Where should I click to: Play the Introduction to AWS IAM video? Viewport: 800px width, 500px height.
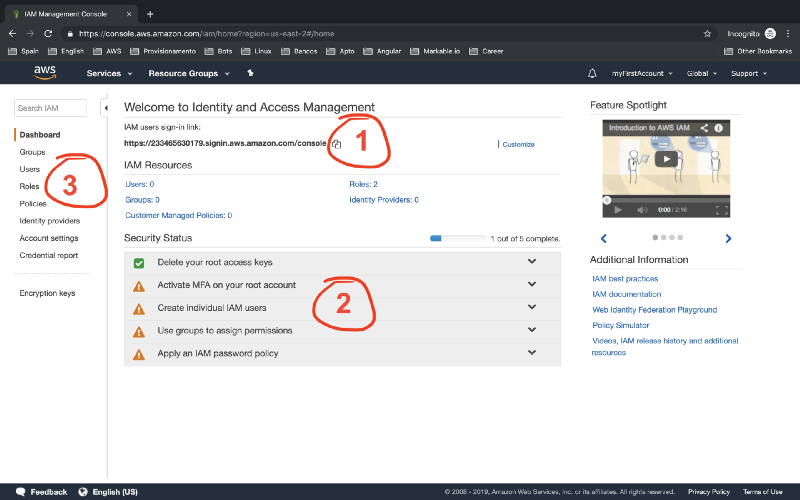click(666, 159)
